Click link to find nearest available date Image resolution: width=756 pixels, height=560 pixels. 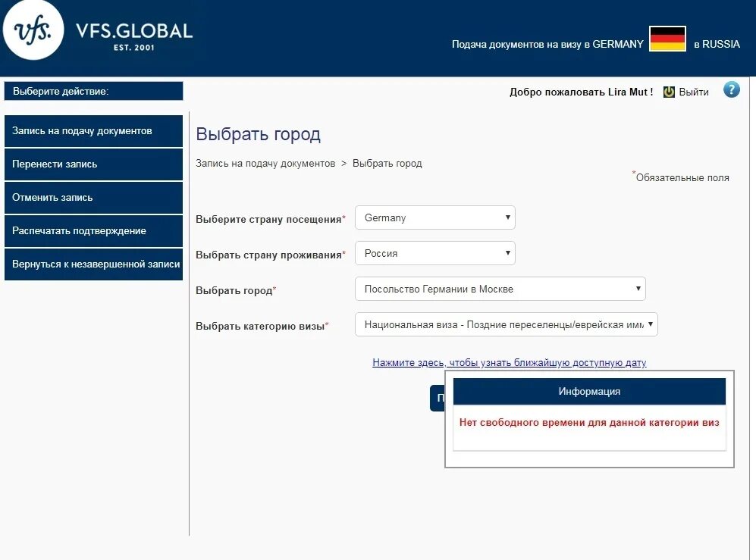click(x=509, y=363)
